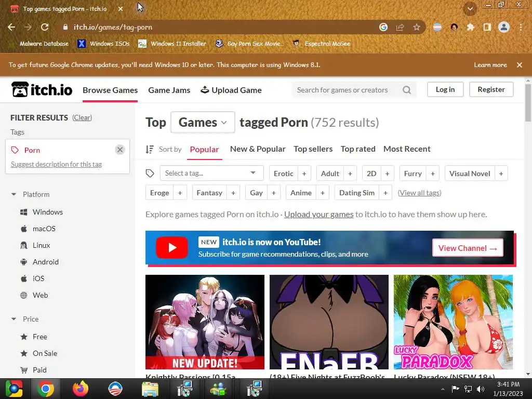Click Upload your games link

pos(318,215)
